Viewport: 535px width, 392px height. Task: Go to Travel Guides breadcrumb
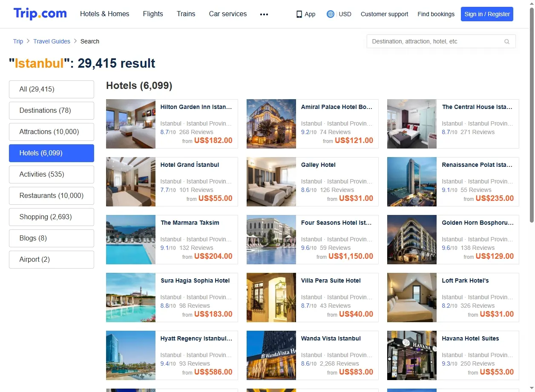coord(52,41)
